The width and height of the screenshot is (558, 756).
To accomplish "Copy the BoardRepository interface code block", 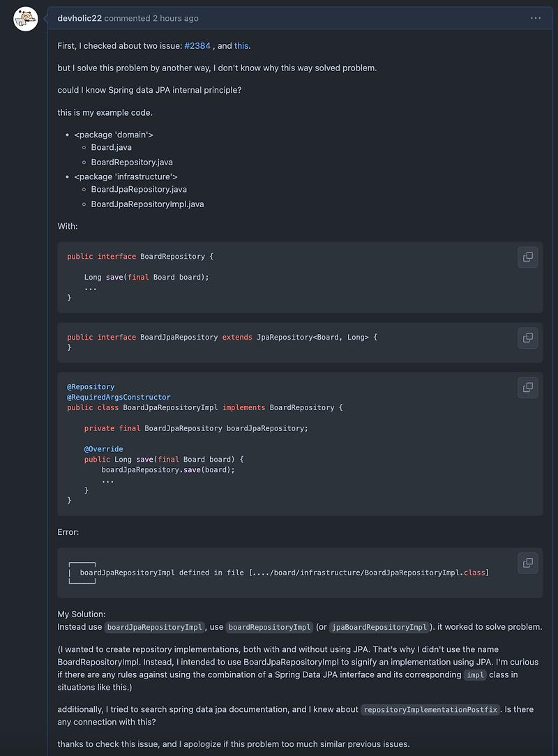I will (x=527, y=257).
